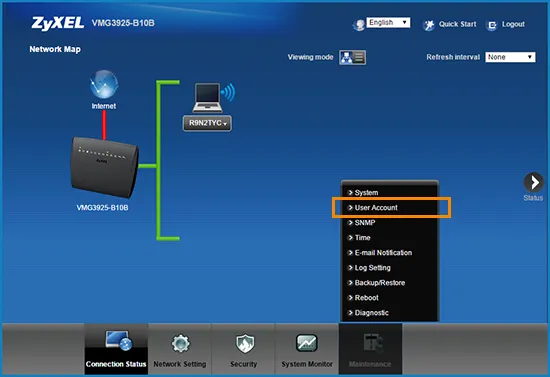The height and width of the screenshot is (377, 550).
Task: Click the Status arrow button
Action: pyautogui.click(x=534, y=182)
